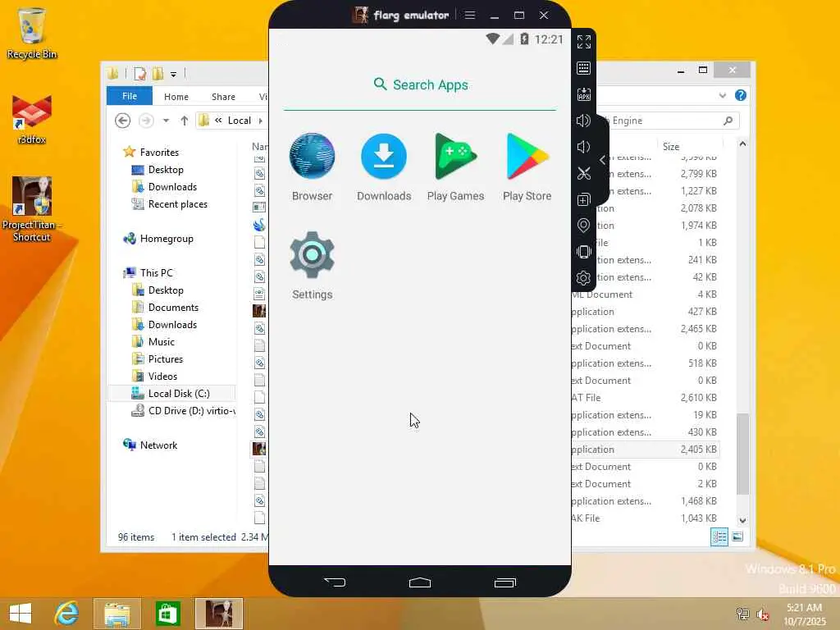Click the Local breadcrumb in address bar

[x=239, y=121]
